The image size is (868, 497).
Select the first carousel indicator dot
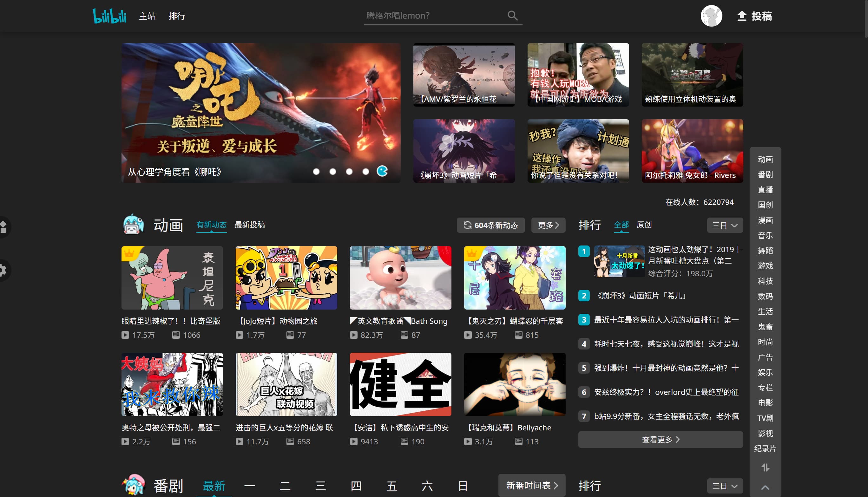pyautogui.click(x=316, y=172)
